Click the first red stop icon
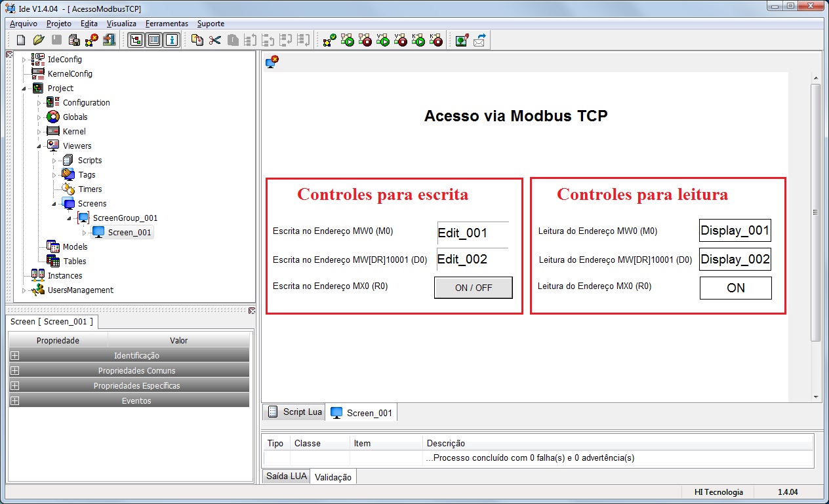 365,40
